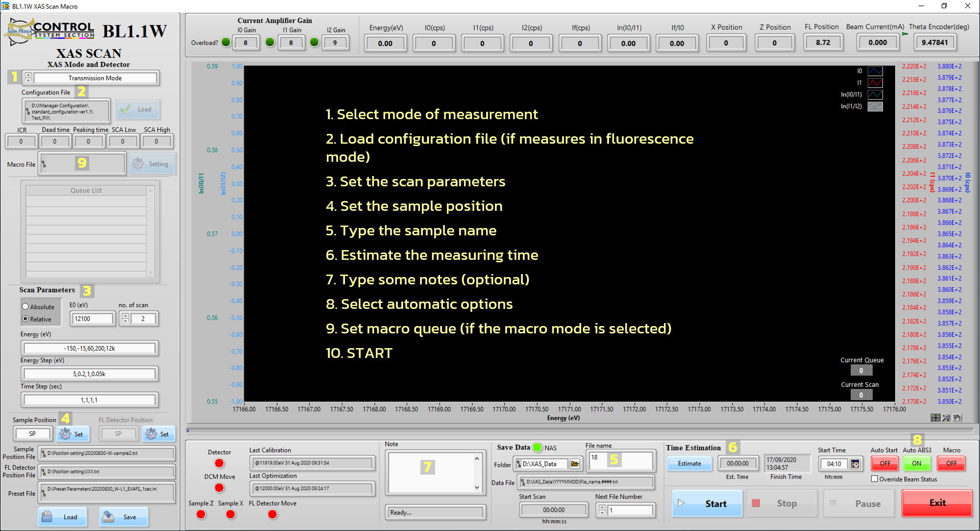The image size is (980, 531).
Task: Click the Sample Z status LED
Action: point(201,514)
